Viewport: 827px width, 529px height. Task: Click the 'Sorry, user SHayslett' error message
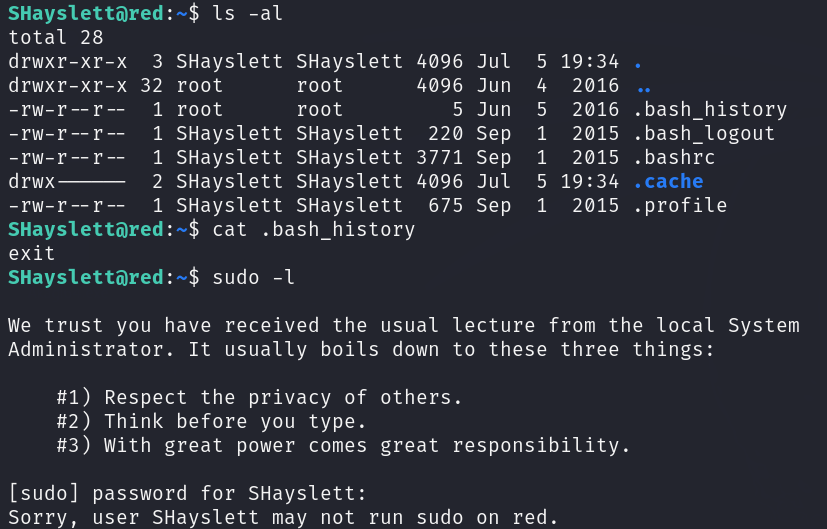pos(283,518)
